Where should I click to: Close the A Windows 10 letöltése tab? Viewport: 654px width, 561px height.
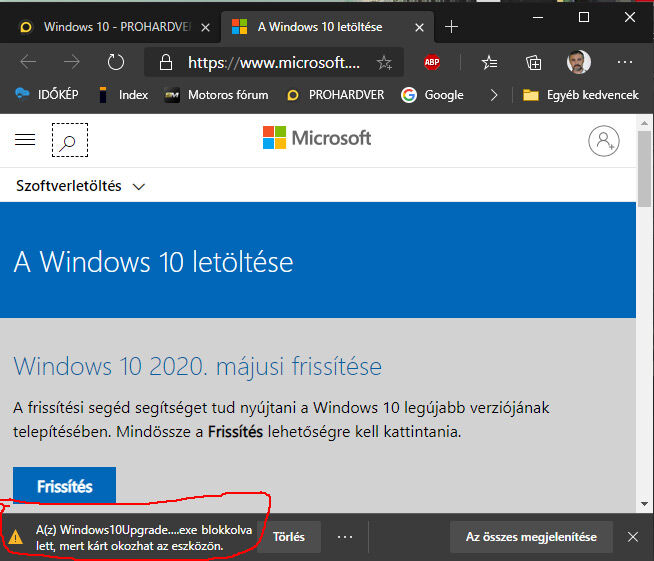coord(419,28)
